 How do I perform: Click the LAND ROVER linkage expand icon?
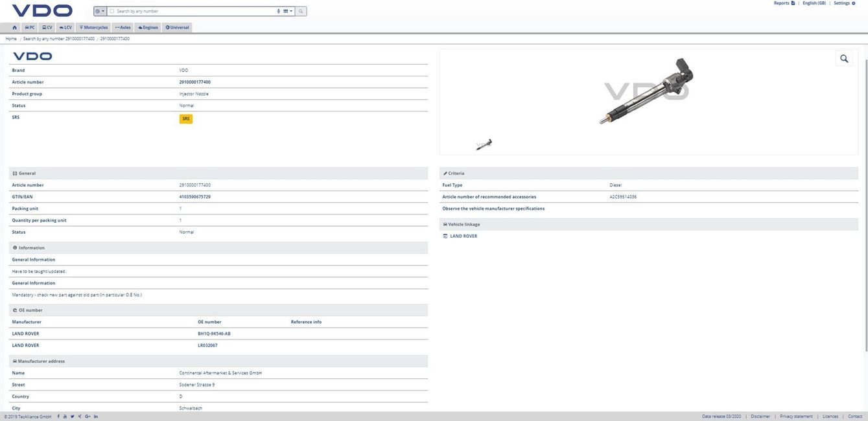click(x=445, y=236)
